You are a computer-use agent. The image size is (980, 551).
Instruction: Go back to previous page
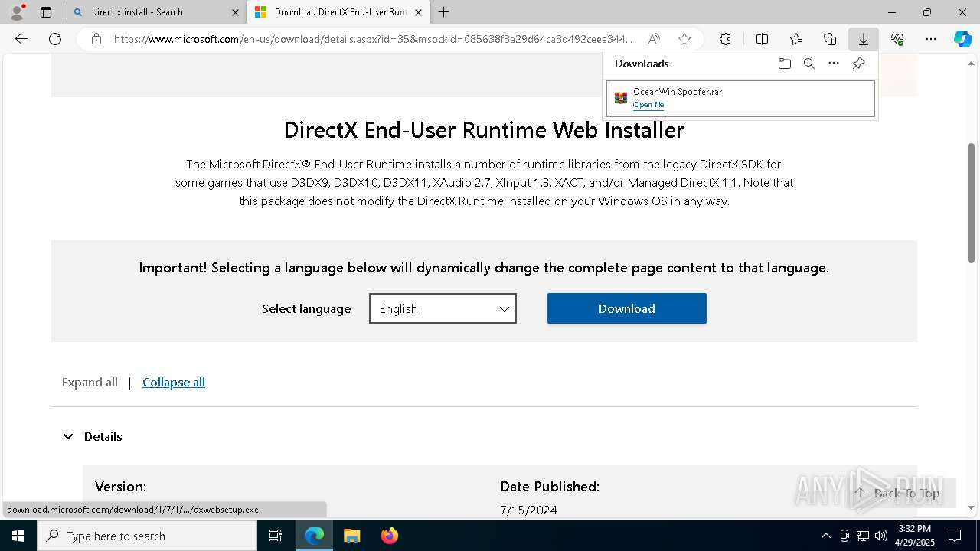coord(21,39)
